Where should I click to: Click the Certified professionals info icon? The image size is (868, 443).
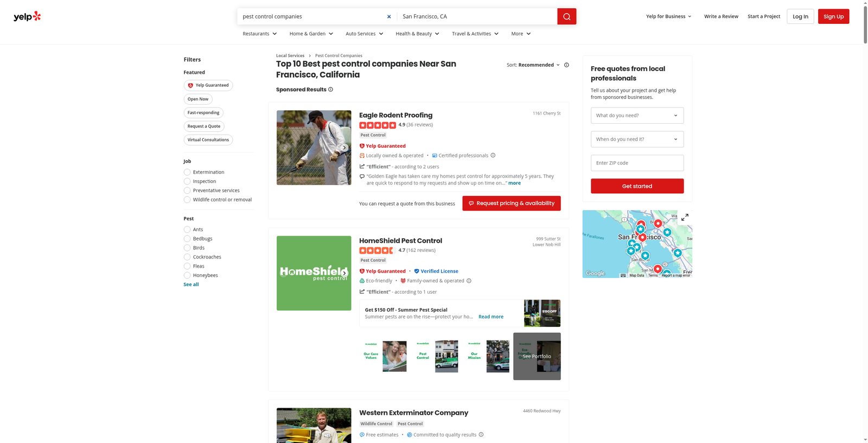pyautogui.click(x=493, y=155)
